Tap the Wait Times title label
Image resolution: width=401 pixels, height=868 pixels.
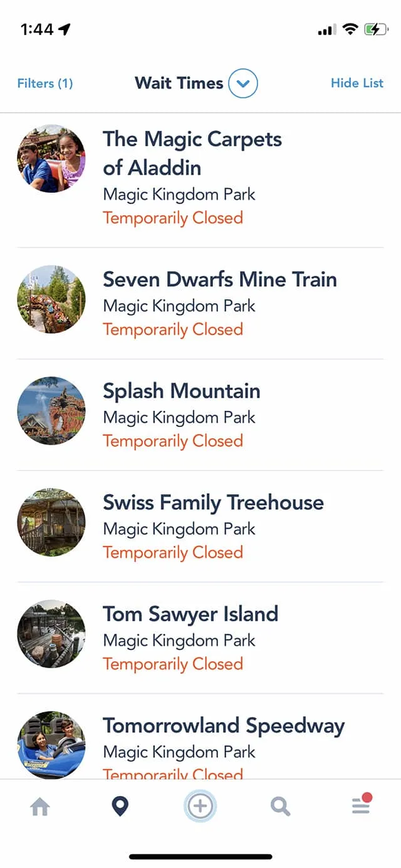179,83
